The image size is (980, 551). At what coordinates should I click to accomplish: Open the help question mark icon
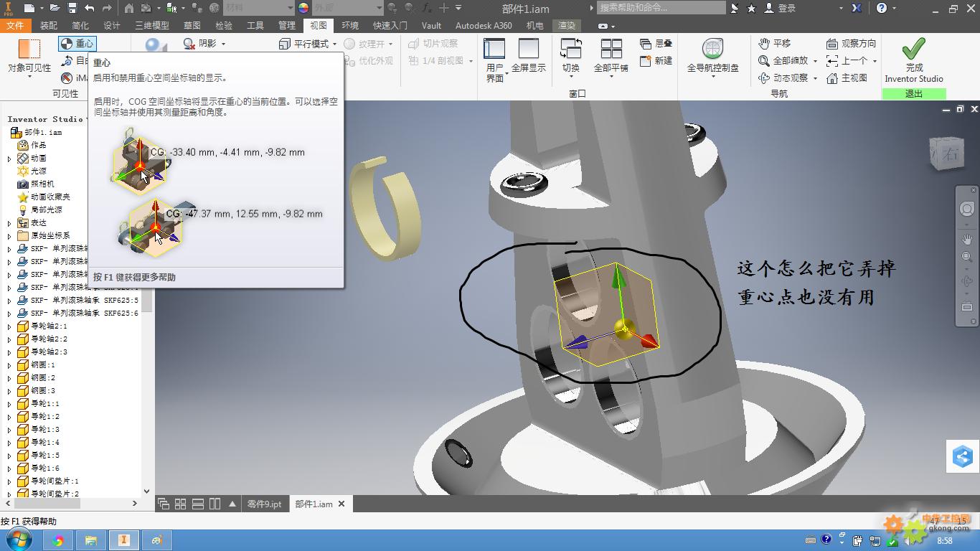[x=882, y=8]
